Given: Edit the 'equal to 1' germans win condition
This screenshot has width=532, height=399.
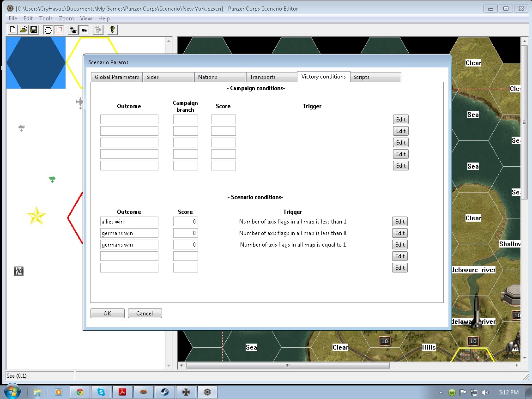Looking at the screenshot, I should (399, 245).
